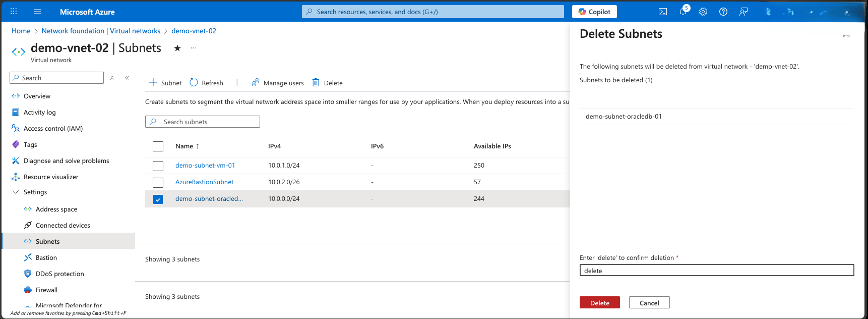Click Delete in the subnets toolbar
Image resolution: width=868 pixels, height=319 pixels.
[x=328, y=83]
